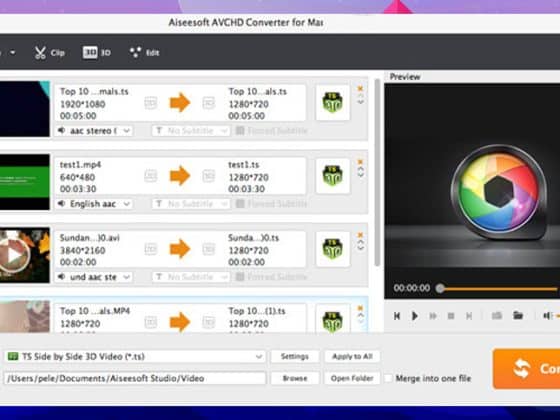
Task: Click the Settings button
Action: click(x=295, y=356)
